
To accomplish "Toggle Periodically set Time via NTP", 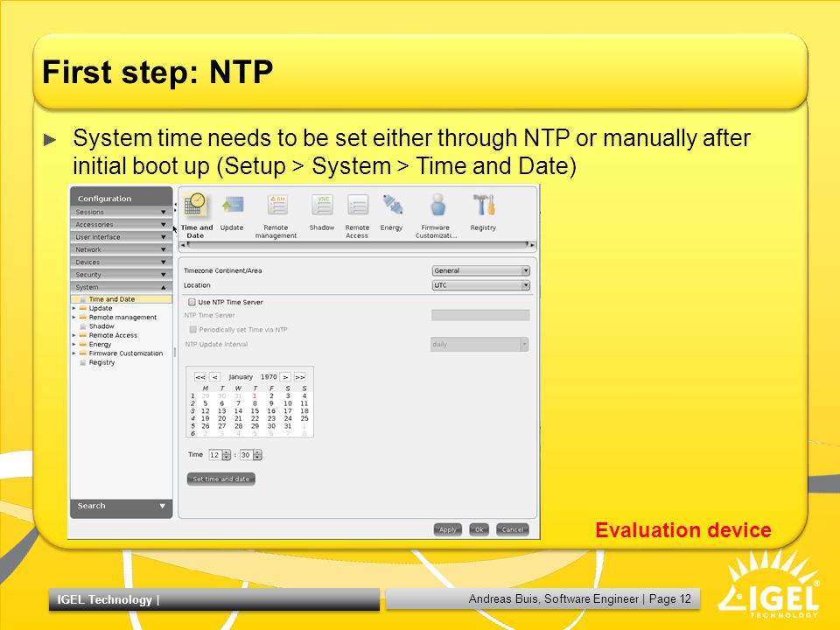I will pyautogui.click(x=192, y=330).
